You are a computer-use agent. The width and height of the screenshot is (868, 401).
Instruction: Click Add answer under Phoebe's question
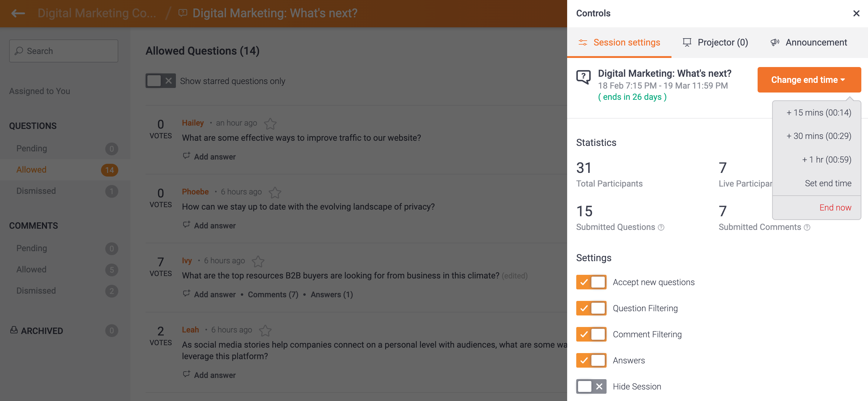(x=215, y=225)
